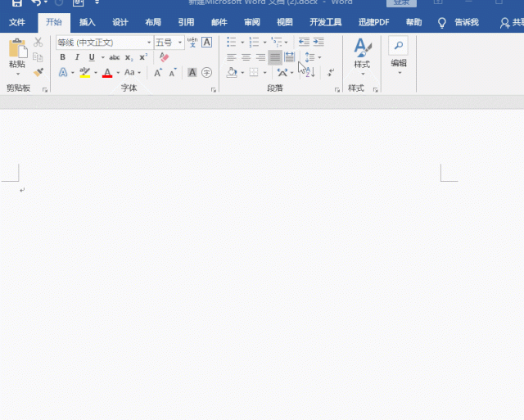The height and width of the screenshot is (420, 524).
Task: Click the Undo arrow icon
Action: (36, 2)
